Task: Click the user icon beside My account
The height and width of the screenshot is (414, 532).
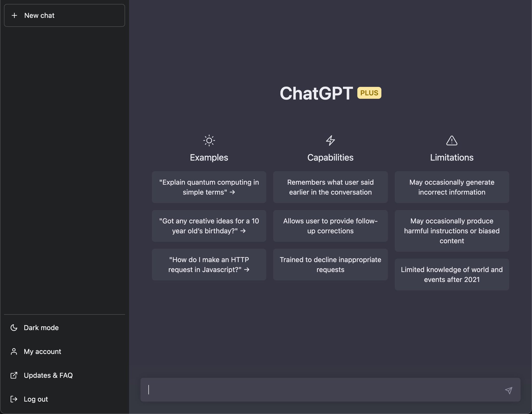Action: [x=14, y=351]
